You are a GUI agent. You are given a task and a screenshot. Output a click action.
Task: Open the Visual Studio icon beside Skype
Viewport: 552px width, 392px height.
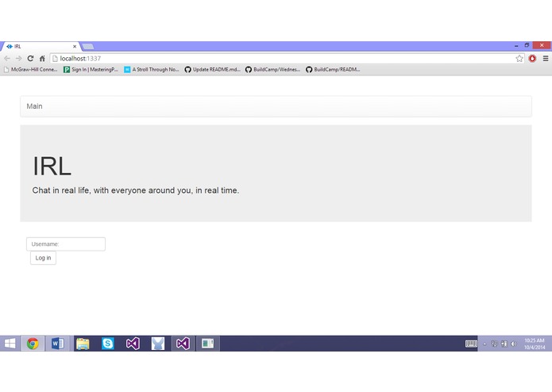click(133, 344)
